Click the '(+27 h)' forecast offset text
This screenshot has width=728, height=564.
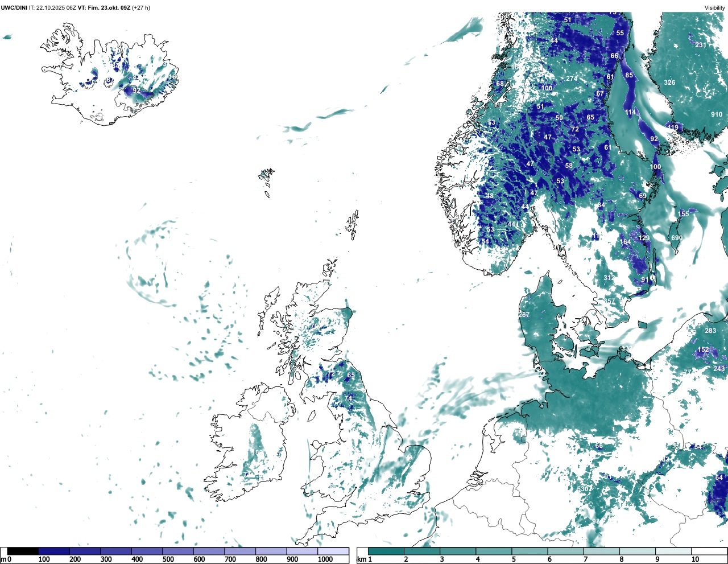(x=141, y=8)
